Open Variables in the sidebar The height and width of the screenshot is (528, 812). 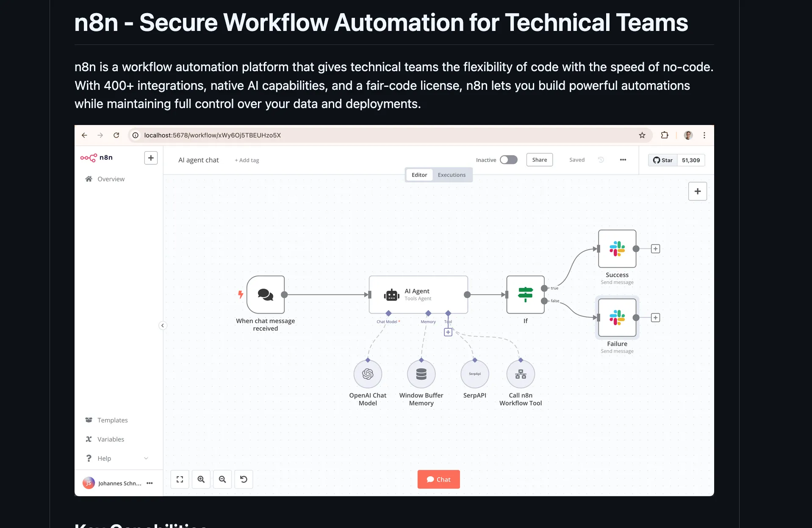pyautogui.click(x=105, y=439)
